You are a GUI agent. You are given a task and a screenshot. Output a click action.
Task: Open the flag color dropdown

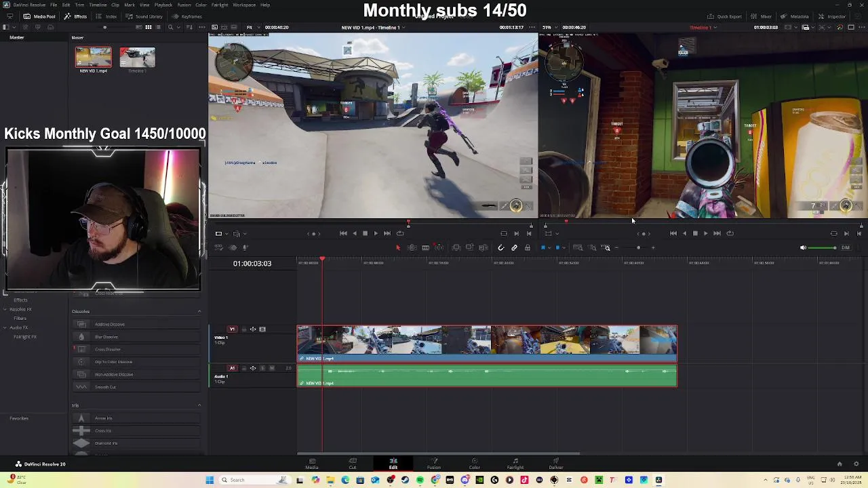click(x=549, y=247)
